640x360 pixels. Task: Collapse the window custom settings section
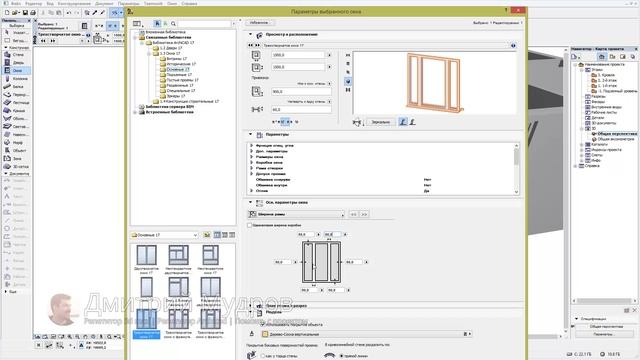pos(250,202)
